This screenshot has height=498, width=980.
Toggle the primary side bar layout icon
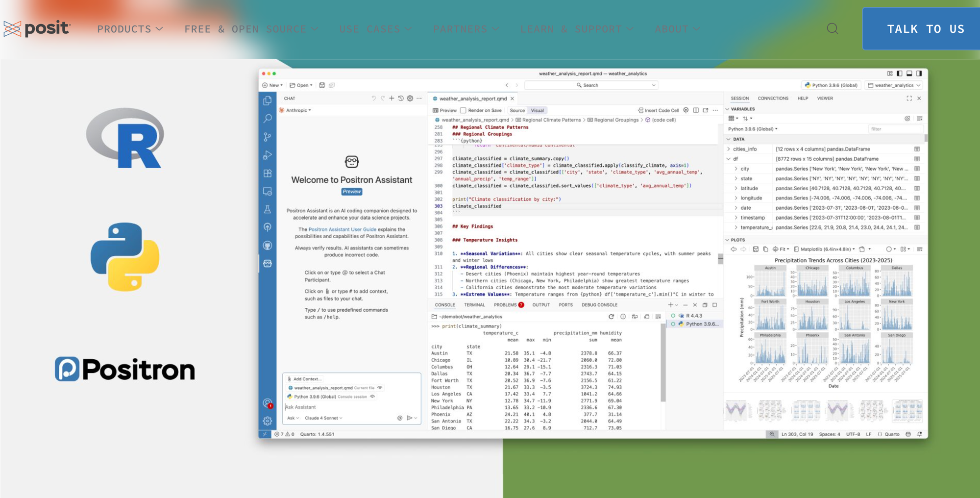coord(899,74)
